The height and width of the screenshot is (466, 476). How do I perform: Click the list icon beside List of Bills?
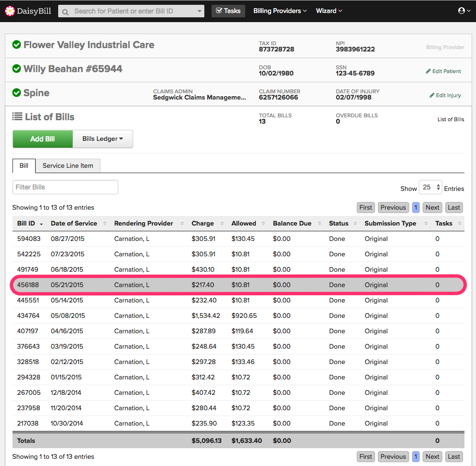(x=17, y=116)
